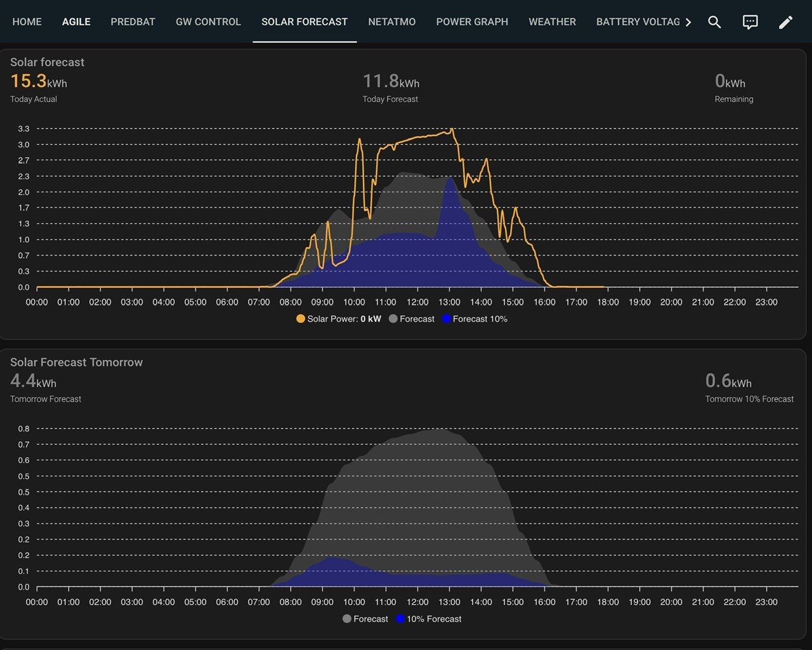This screenshot has width=812, height=650.
Task: Show more tabs with the chevron arrow
Action: pyautogui.click(x=688, y=22)
